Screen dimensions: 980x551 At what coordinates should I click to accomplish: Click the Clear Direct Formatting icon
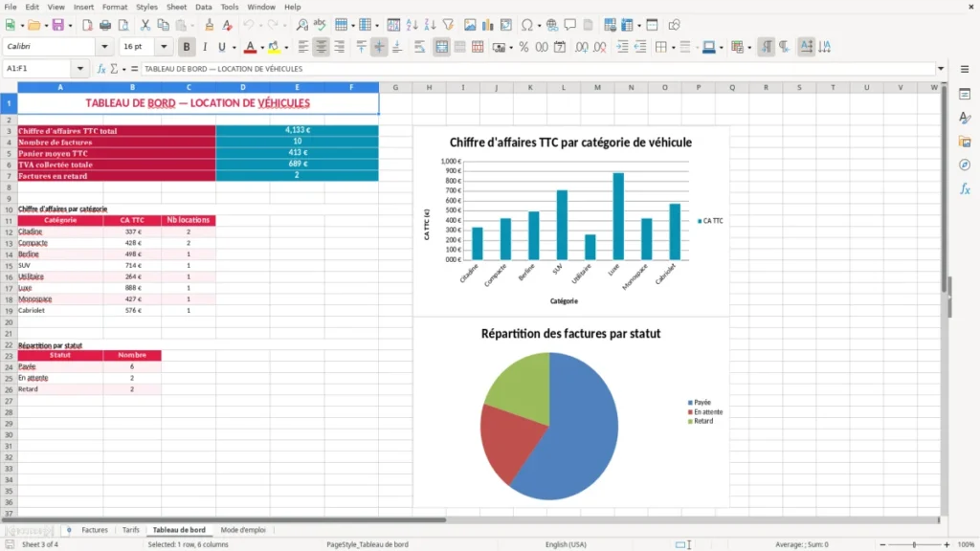pyautogui.click(x=228, y=25)
